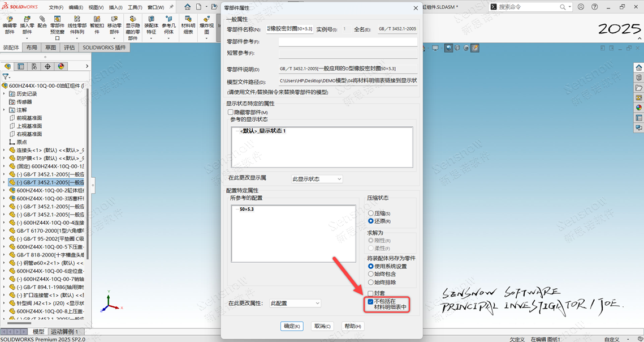Enable the 隐藏零部件 checkbox
Screen dimensions: 644x342
[x=231, y=113]
